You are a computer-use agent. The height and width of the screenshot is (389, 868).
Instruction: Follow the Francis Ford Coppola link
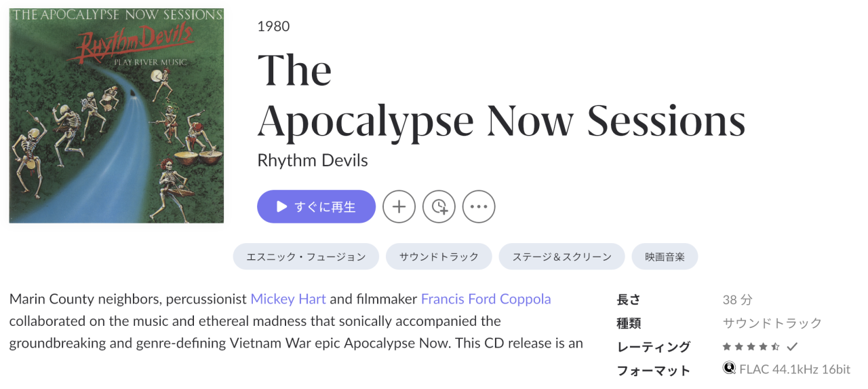pos(486,299)
